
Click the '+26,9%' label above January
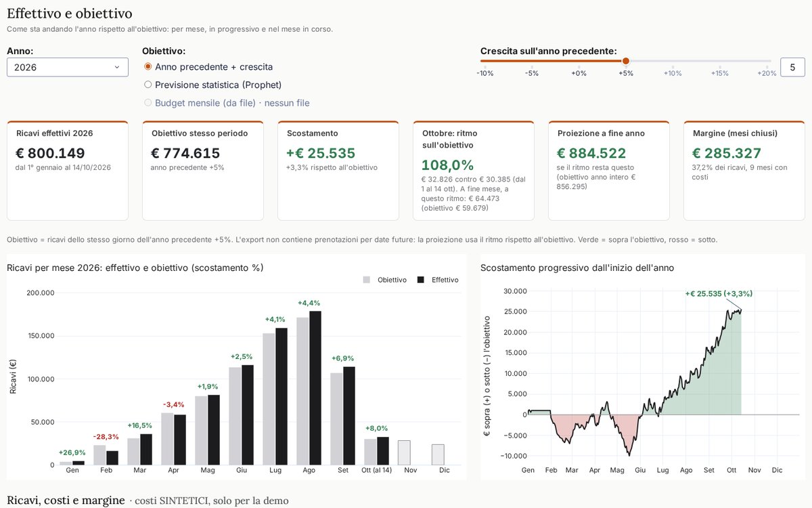coord(72,452)
